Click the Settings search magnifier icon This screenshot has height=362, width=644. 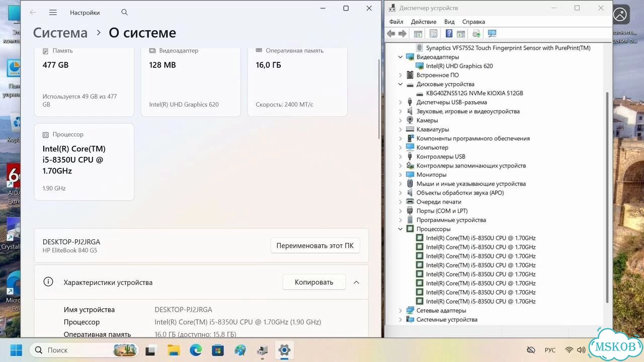point(125,13)
